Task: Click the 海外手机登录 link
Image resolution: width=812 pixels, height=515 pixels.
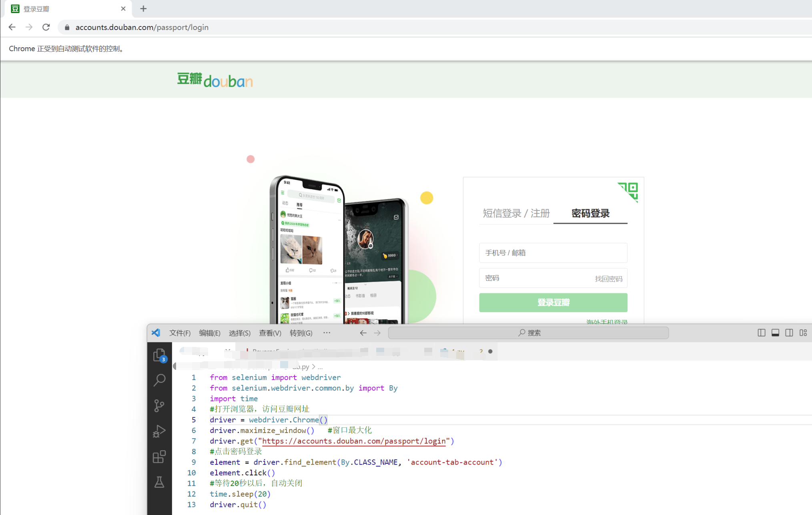Action: (x=607, y=321)
